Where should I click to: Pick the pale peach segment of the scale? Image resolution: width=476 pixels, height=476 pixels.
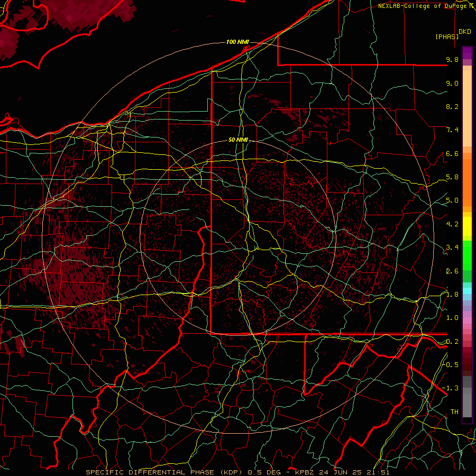coord(467,108)
